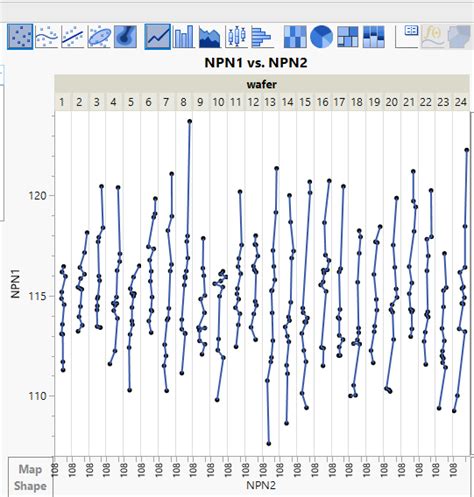474x497 pixels.
Task: Select the Caption Box element icon
Action: [407, 36]
